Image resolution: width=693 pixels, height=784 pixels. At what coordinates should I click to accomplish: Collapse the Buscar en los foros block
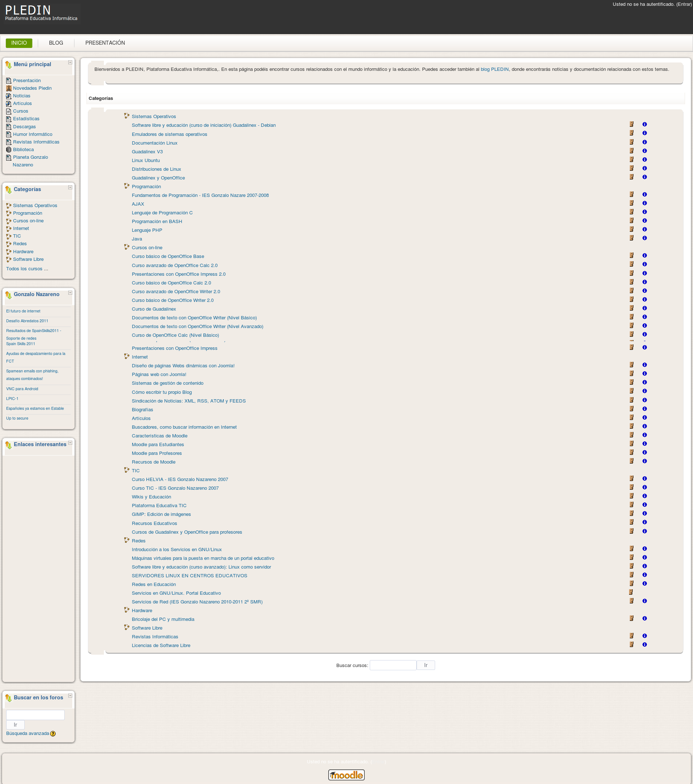pos(70,695)
